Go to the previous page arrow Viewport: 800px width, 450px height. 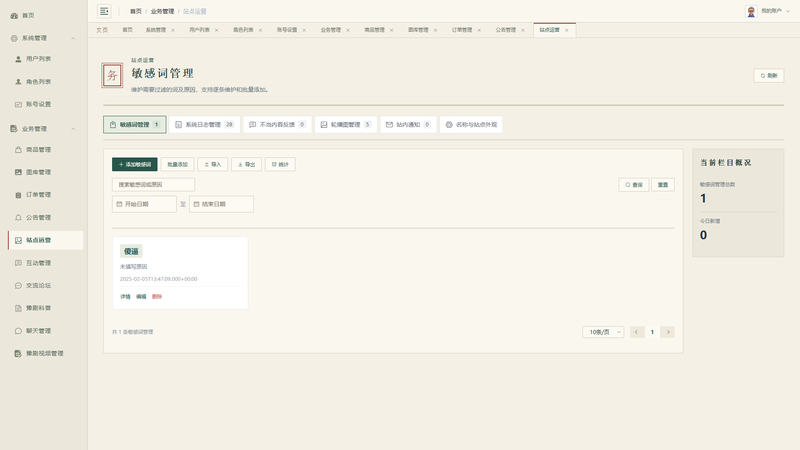[x=637, y=332]
